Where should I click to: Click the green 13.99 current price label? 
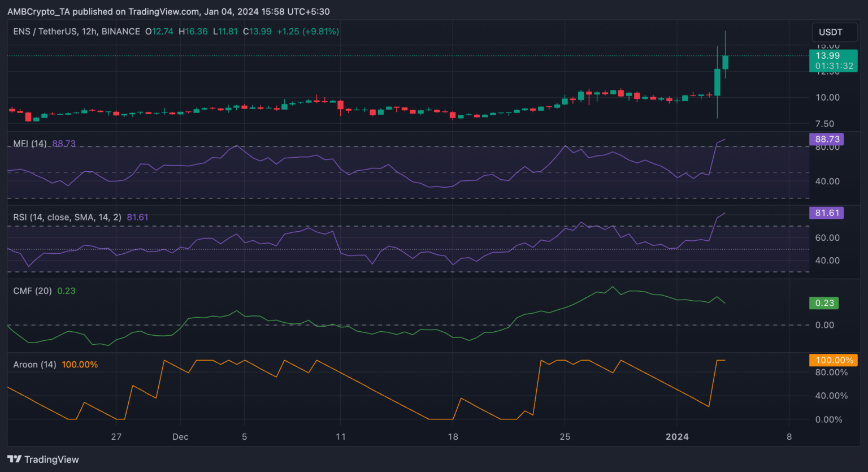tap(833, 60)
